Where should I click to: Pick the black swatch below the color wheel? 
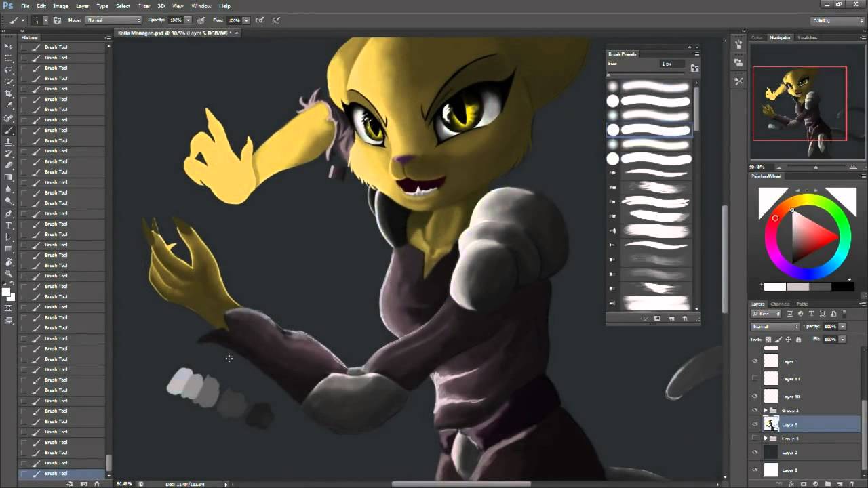[x=843, y=287]
